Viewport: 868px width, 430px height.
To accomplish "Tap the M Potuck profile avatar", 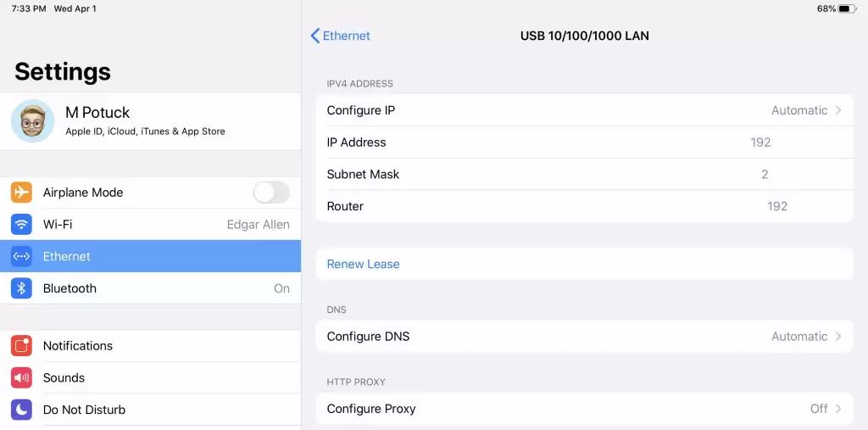I will [x=33, y=120].
